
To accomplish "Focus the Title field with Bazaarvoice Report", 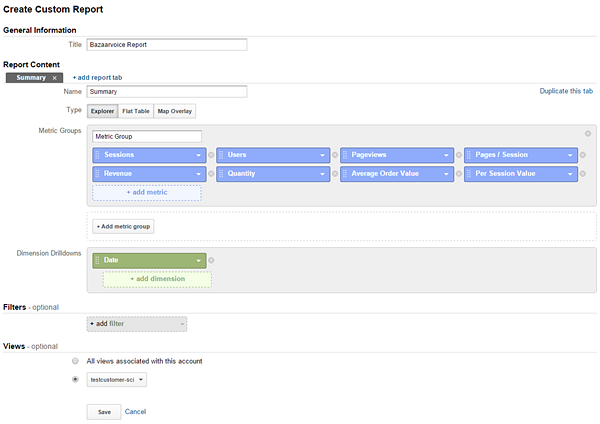I will coord(167,45).
